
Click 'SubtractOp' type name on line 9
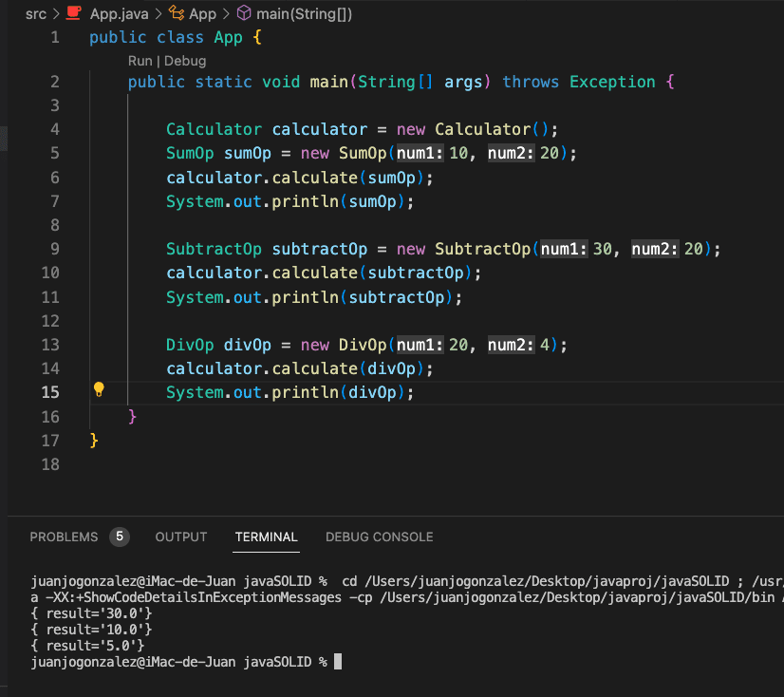click(214, 249)
